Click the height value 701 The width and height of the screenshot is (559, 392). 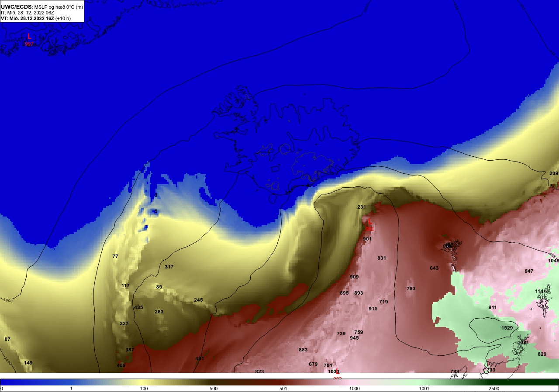(x=328, y=365)
